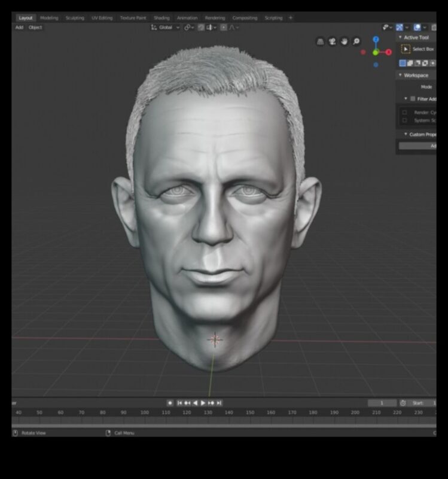
Task: Click the zoom magnifier icon in viewport
Action: coord(356,41)
